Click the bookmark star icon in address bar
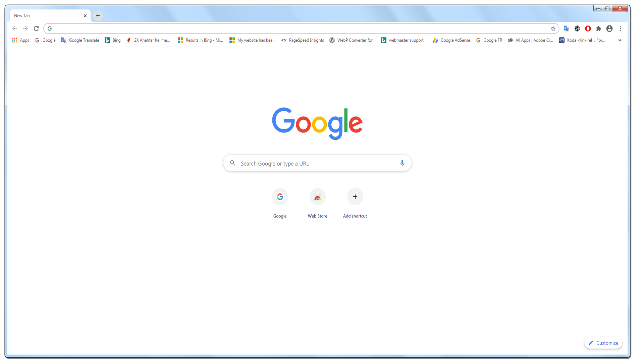This screenshot has height=362, width=644. 553,28
